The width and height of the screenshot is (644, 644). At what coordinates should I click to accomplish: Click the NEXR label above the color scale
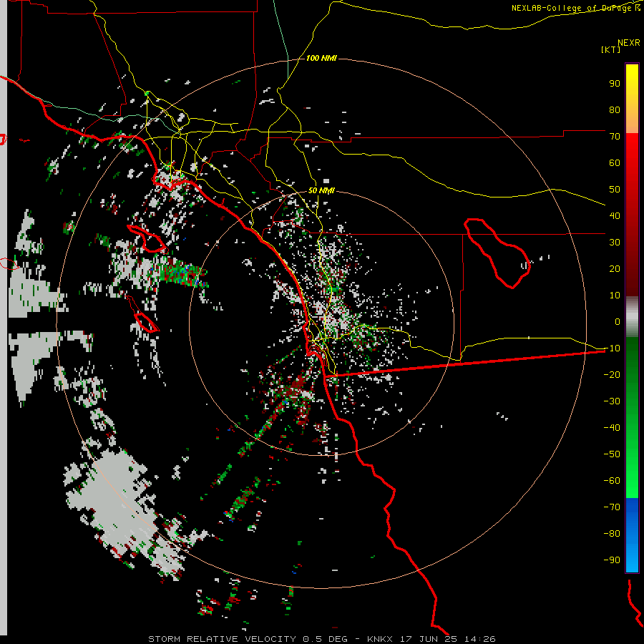pos(628,43)
